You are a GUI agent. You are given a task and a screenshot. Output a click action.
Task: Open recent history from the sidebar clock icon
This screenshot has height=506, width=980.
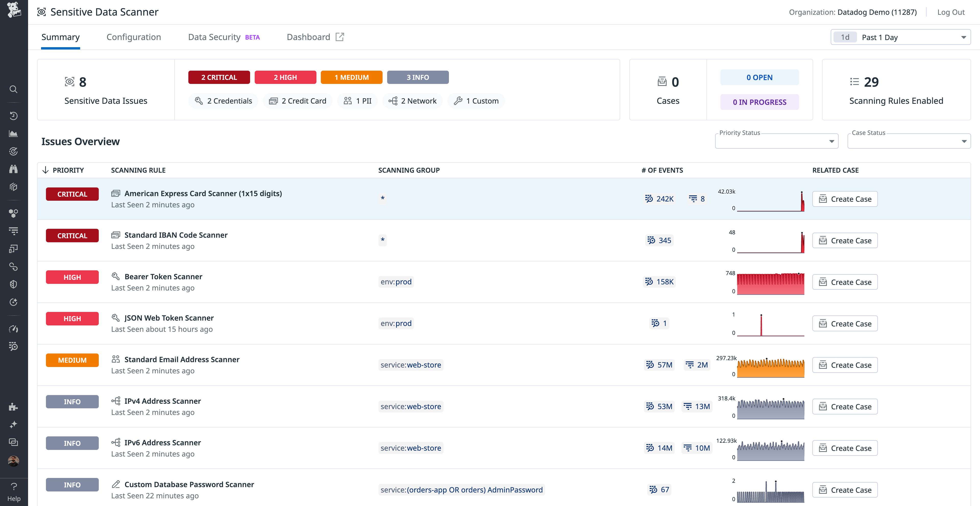(13, 116)
